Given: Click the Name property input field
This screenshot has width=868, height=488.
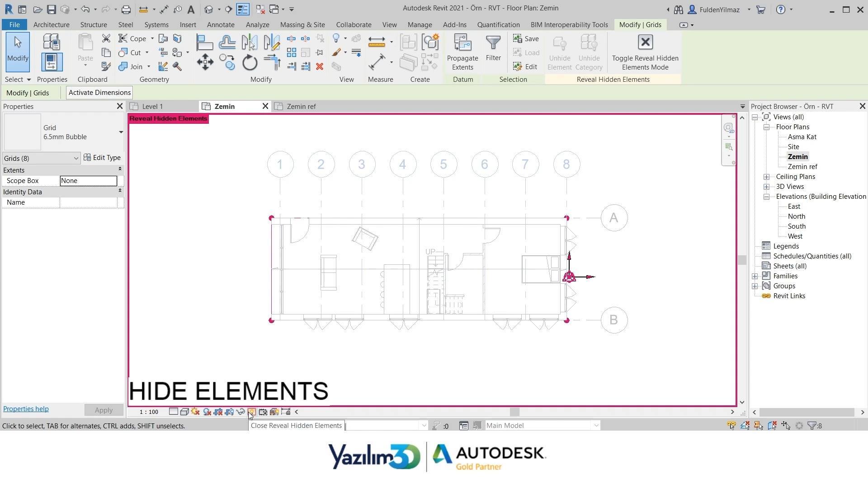Looking at the screenshot, I should click(x=89, y=202).
